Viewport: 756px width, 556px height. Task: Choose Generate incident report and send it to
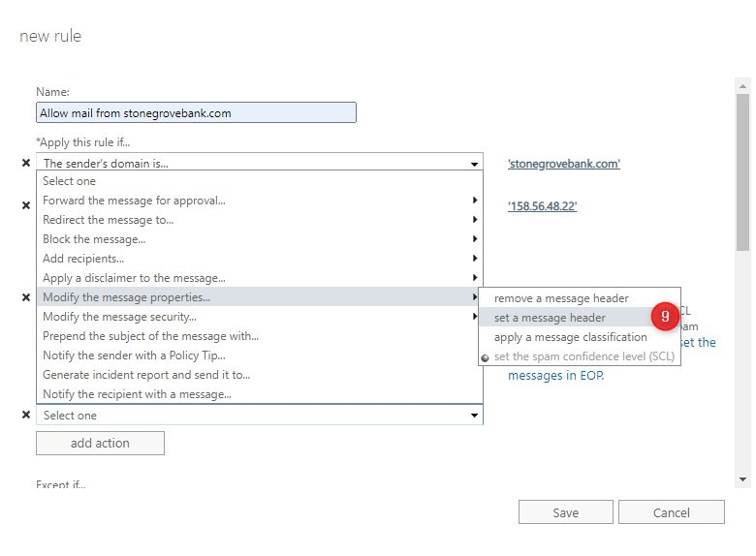260,374
